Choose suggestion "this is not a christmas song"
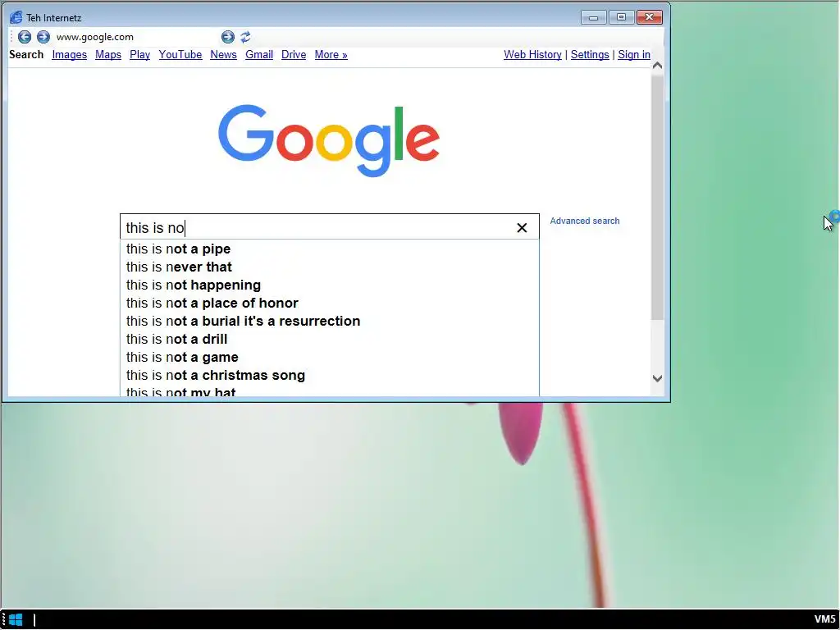This screenshot has height=630, width=840. pyautogui.click(x=330, y=375)
